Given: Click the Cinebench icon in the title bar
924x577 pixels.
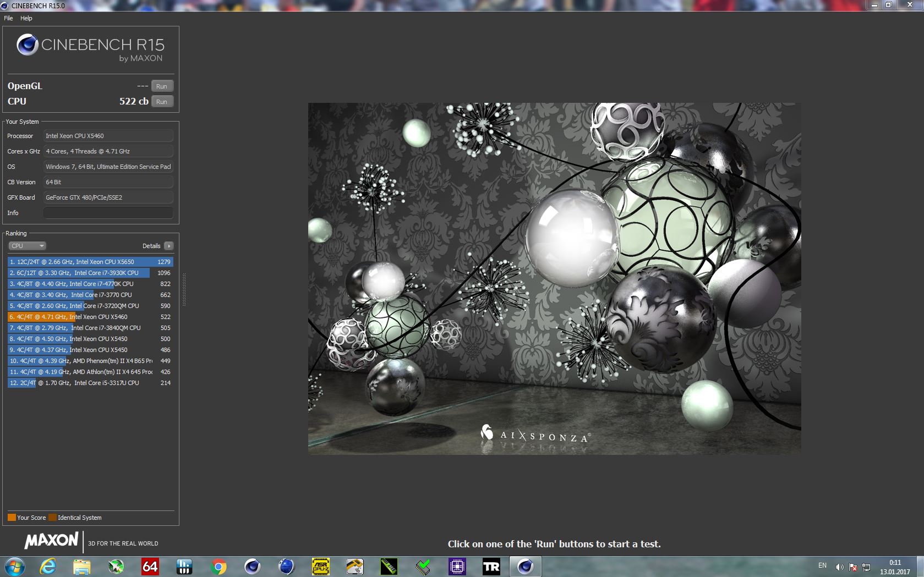Looking at the screenshot, I should coord(4,6).
